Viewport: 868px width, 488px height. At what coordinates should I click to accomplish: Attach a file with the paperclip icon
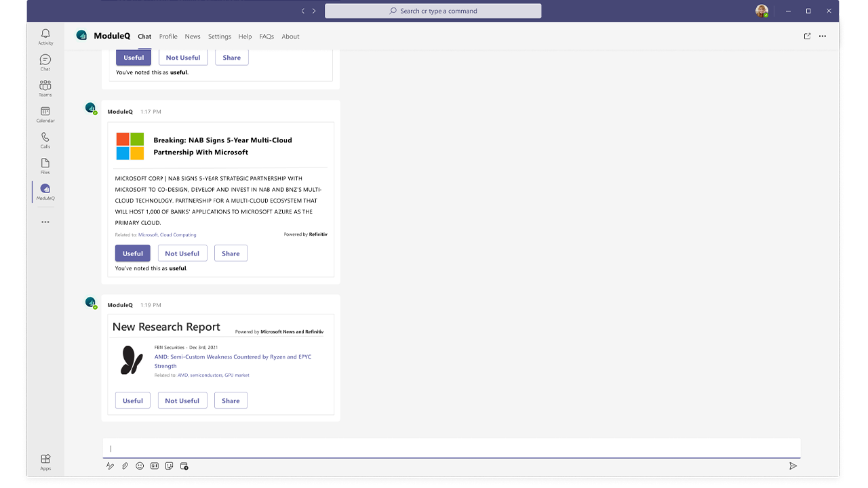tap(125, 466)
